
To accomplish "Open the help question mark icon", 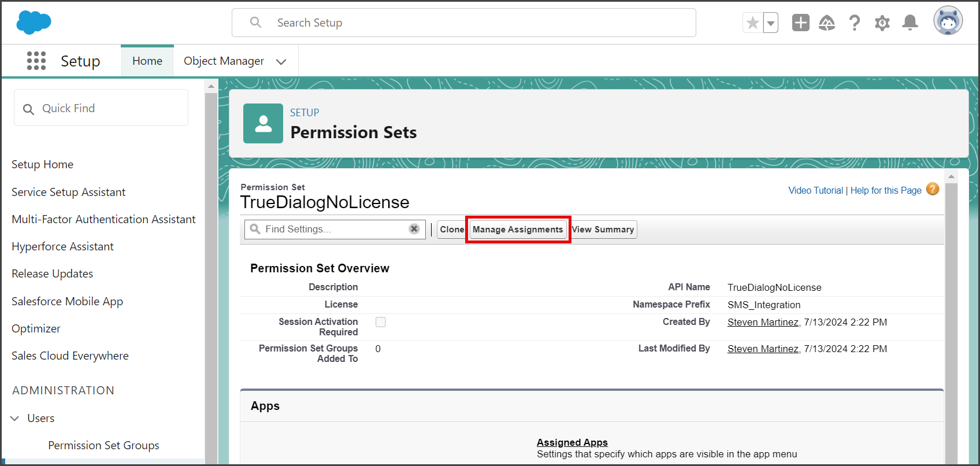I will [x=855, y=23].
